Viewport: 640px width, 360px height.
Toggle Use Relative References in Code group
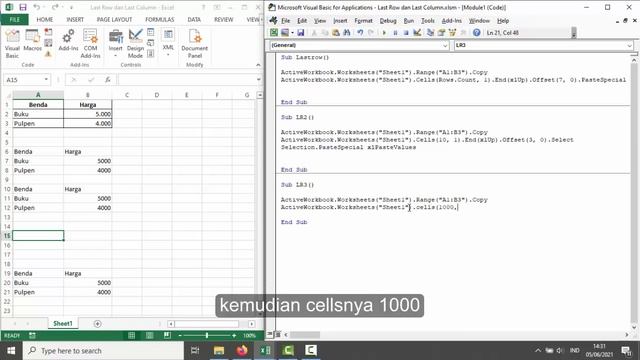[48, 43]
